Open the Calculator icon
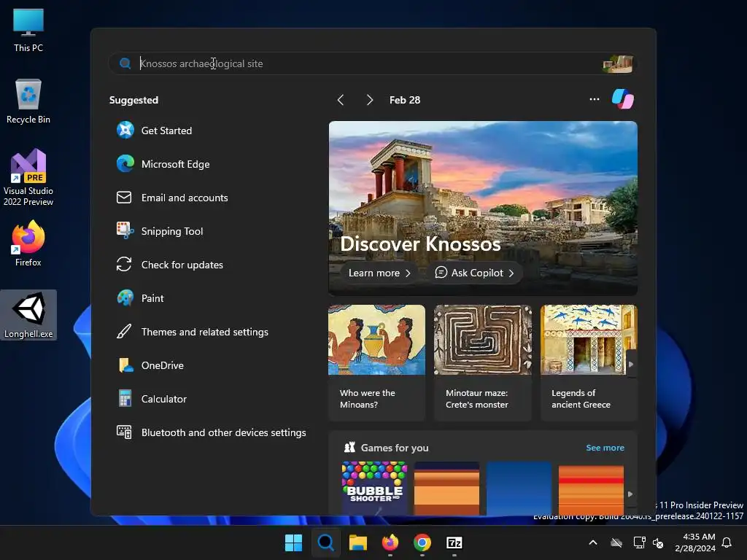Image resolution: width=747 pixels, height=560 pixels. 125,399
